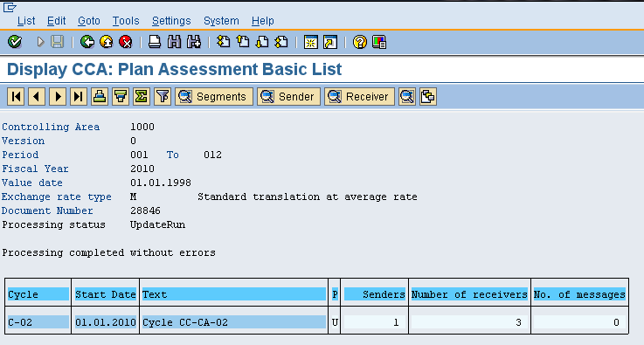
Task: Click the Sigma totals icon
Action: 142,97
